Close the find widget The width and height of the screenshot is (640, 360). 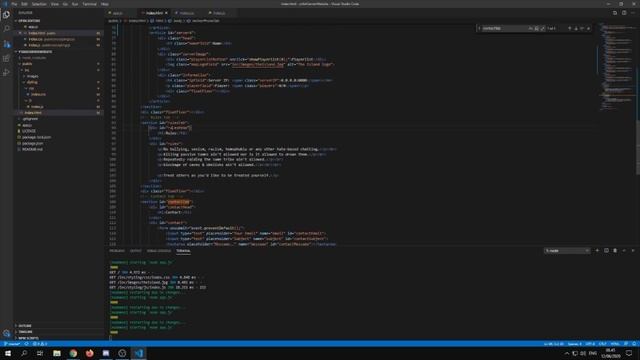(588, 29)
